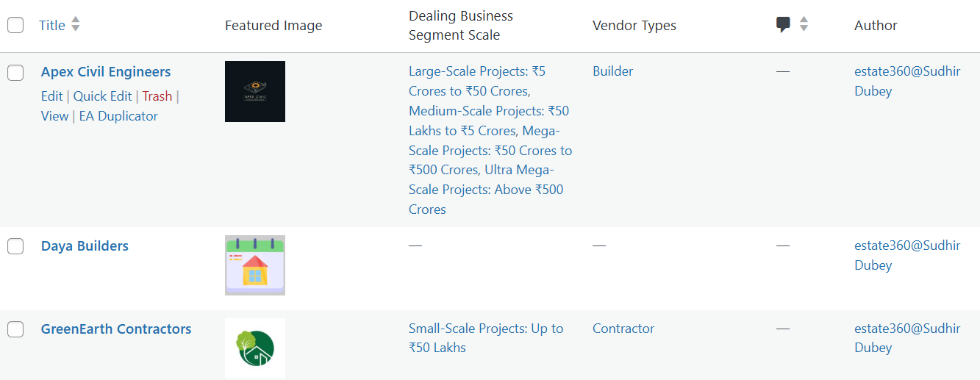Open Edit for Apex Civil Engineers
This screenshot has height=380, width=980.
(x=52, y=96)
